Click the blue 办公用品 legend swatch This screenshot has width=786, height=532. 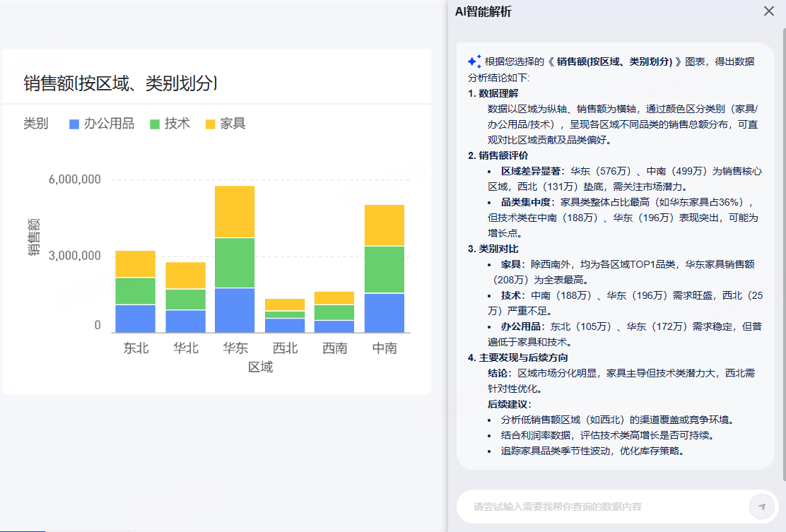pos(74,124)
